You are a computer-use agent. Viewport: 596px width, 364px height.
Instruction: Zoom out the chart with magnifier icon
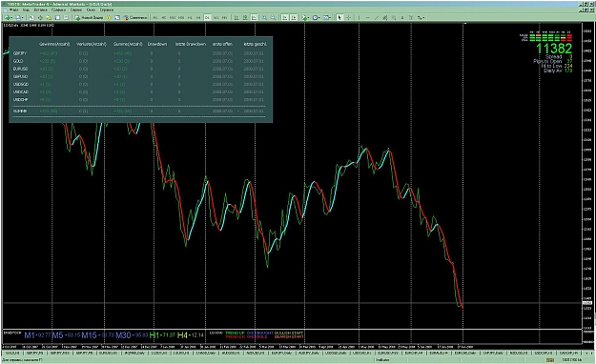pyautogui.click(x=273, y=17)
